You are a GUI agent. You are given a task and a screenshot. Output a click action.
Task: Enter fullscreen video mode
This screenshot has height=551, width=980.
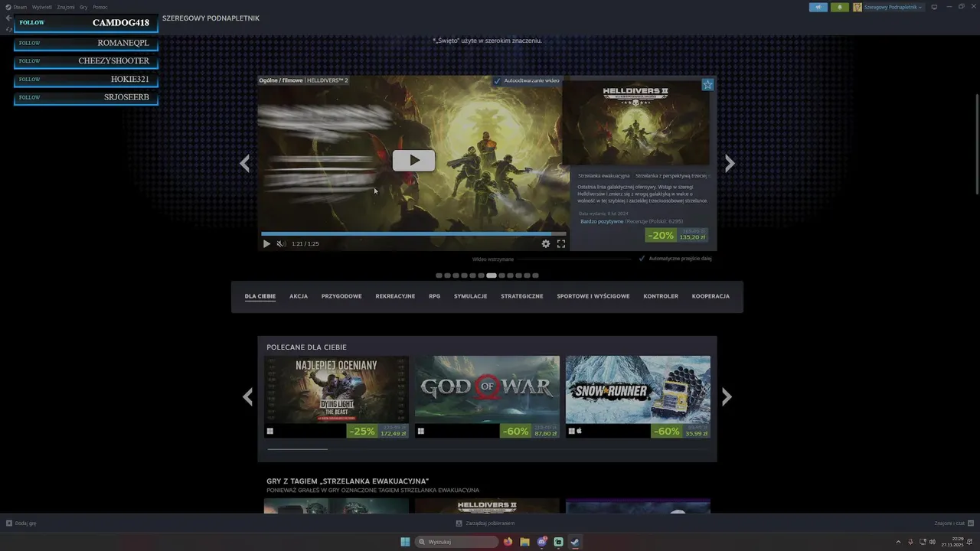(x=561, y=244)
